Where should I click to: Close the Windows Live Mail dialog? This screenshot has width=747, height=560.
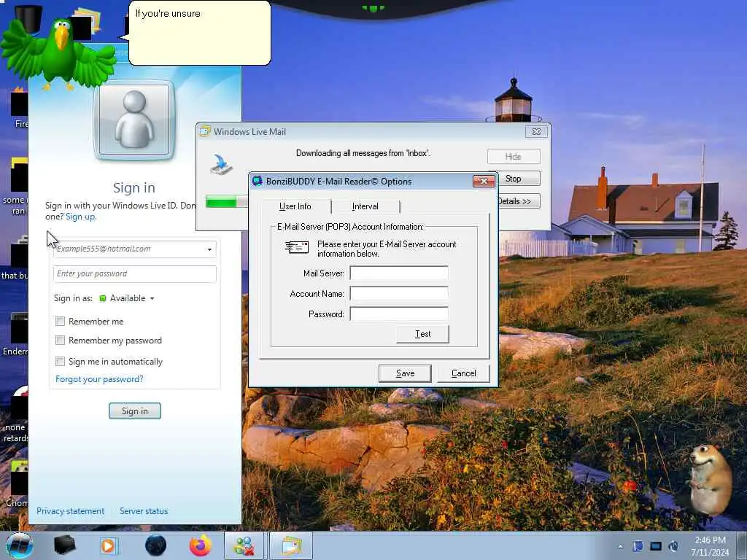[x=536, y=131]
